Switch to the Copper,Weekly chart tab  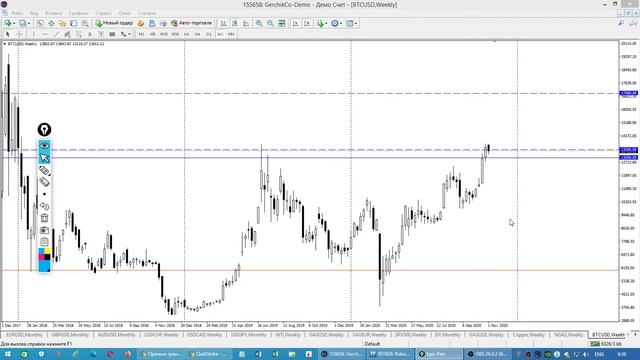tap(528, 335)
